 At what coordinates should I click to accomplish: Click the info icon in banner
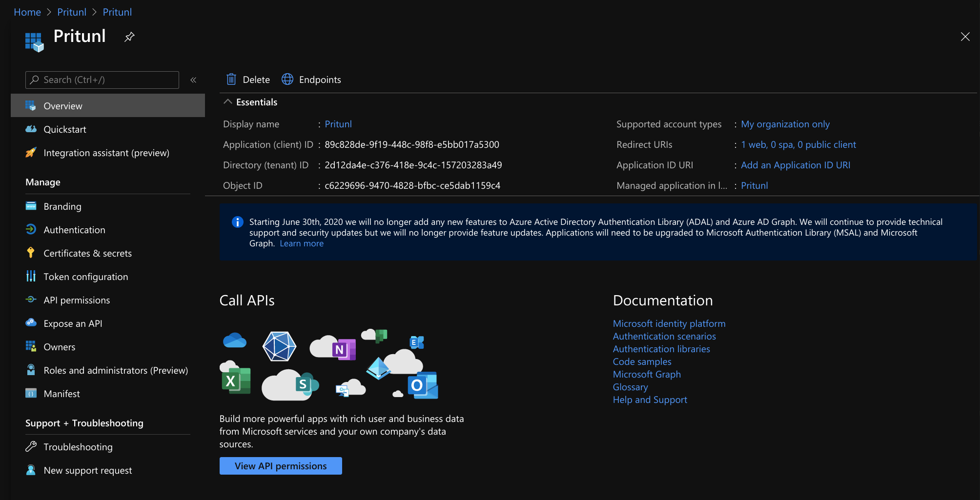[x=237, y=222]
